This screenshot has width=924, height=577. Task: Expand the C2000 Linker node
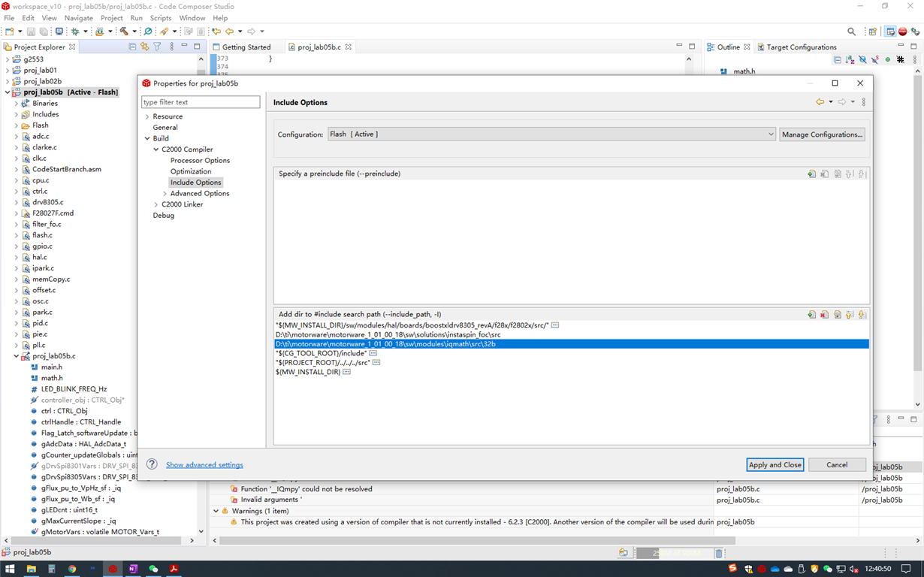tap(156, 204)
